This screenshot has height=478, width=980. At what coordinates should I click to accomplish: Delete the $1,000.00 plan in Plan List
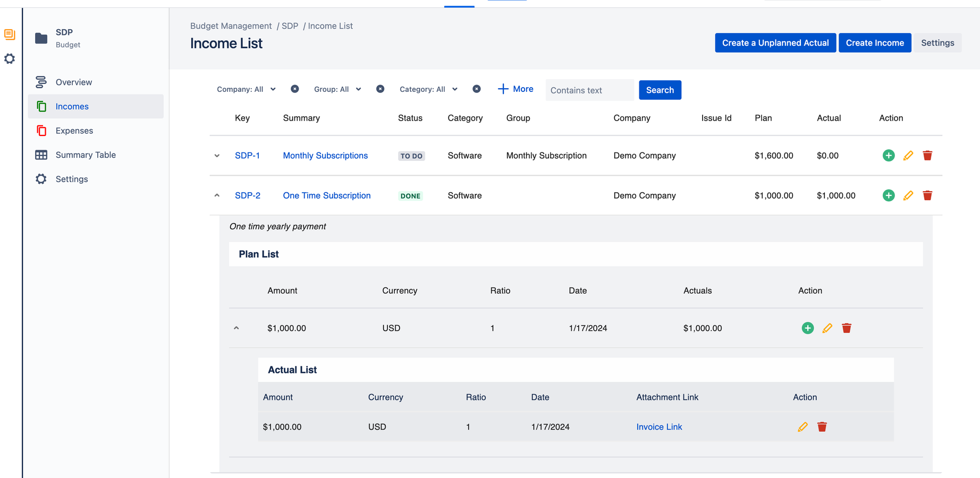(x=847, y=328)
